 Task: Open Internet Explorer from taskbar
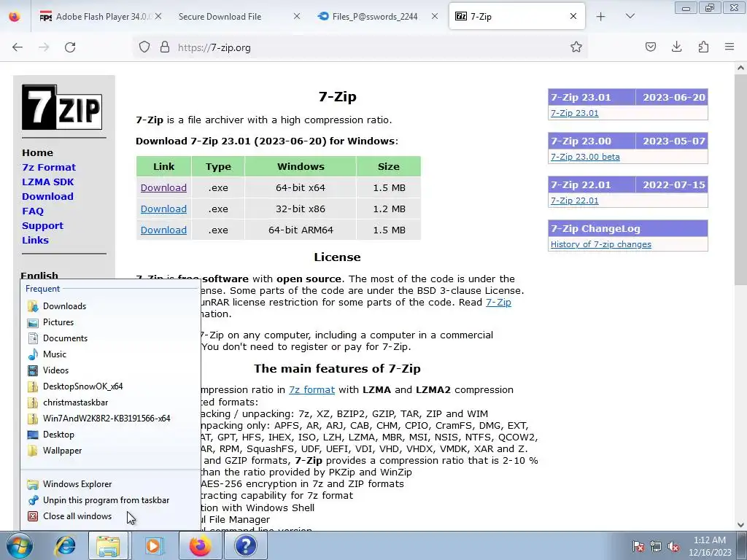pyautogui.click(x=65, y=545)
